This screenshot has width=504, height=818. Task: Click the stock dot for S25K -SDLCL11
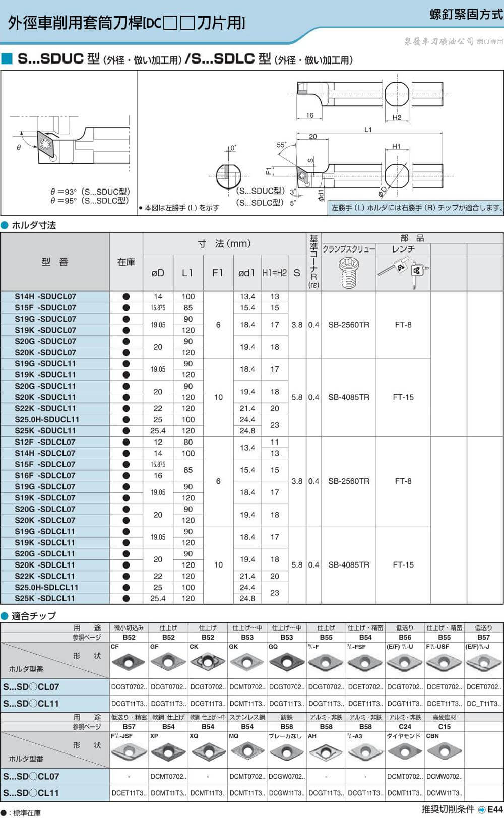(126, 598)
